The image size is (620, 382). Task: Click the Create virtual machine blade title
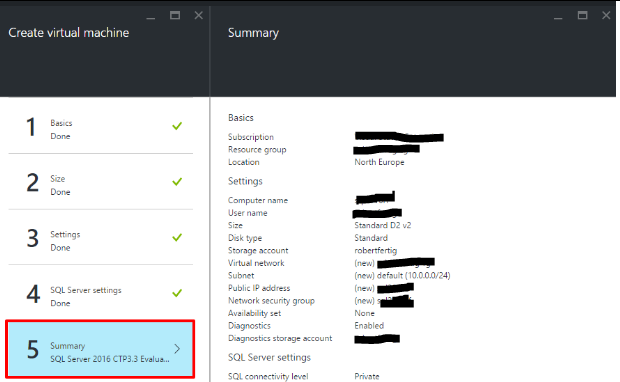(x=69, y=32)
